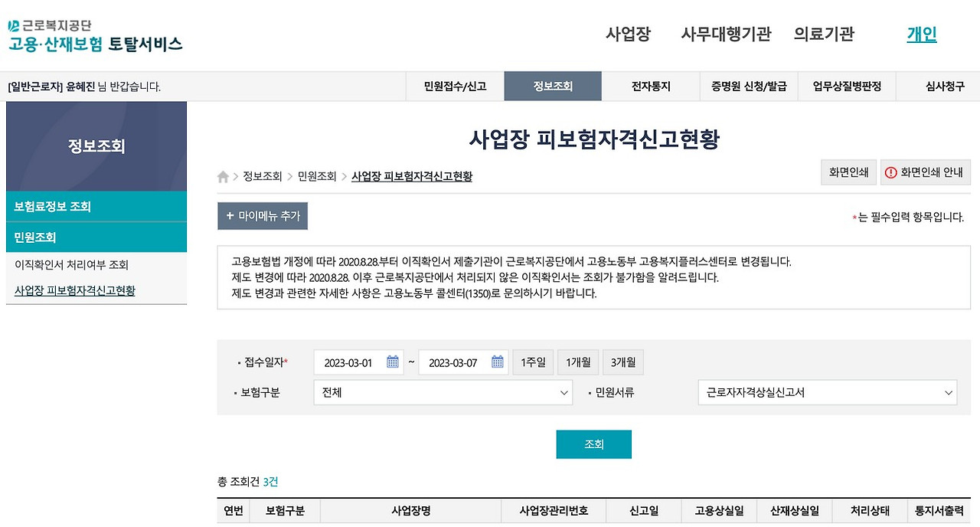Click the plus icon on 마이메뉴 추가
980x527 pixels.
(230, 215)
